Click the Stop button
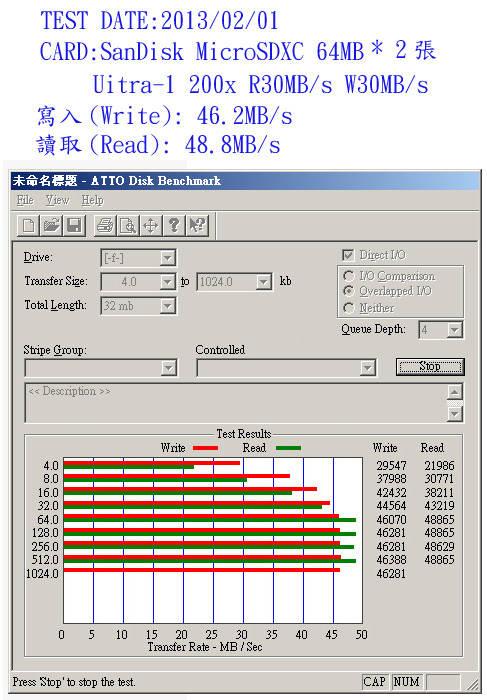The width and height of the screenshot is (487, 700). point(430,367)
